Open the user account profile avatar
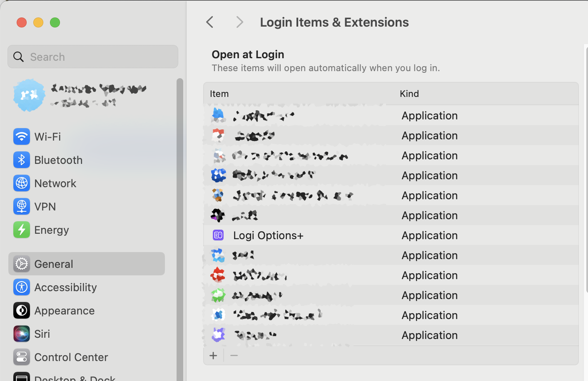The height and width of the screenshot is (381, 588). point(29,95)
